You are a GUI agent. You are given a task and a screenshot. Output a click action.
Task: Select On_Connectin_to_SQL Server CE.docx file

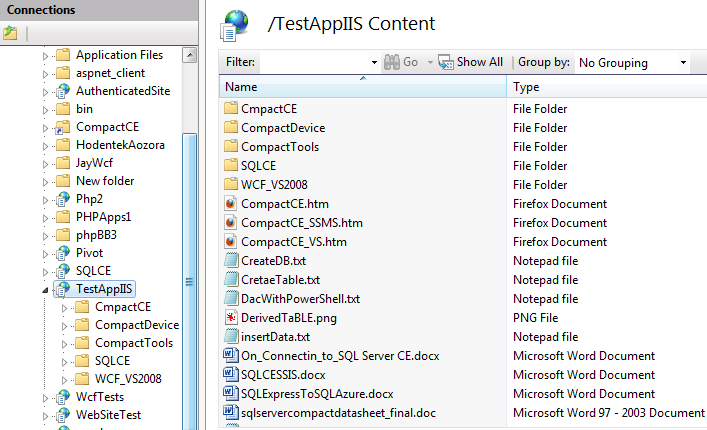coord(340,356)
